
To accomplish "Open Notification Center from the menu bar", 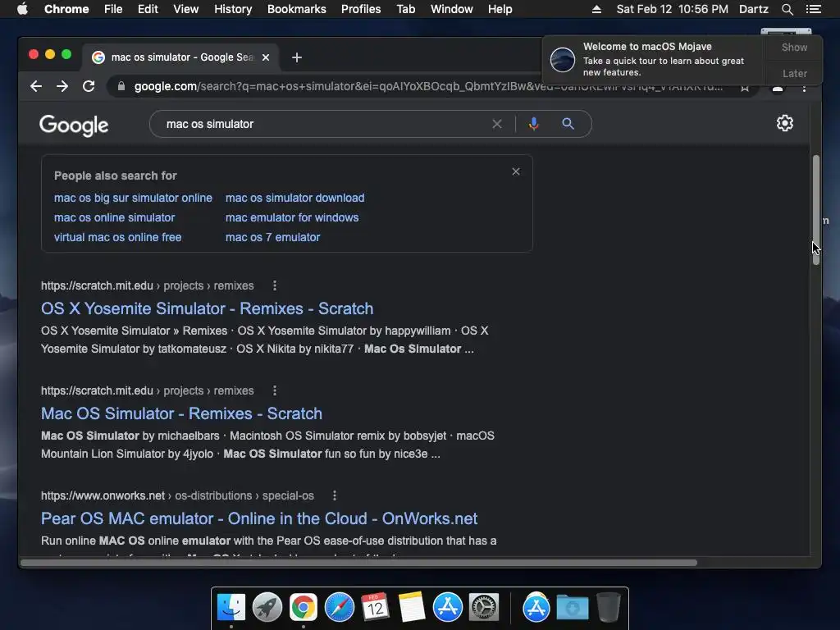I will coord(814,9).
